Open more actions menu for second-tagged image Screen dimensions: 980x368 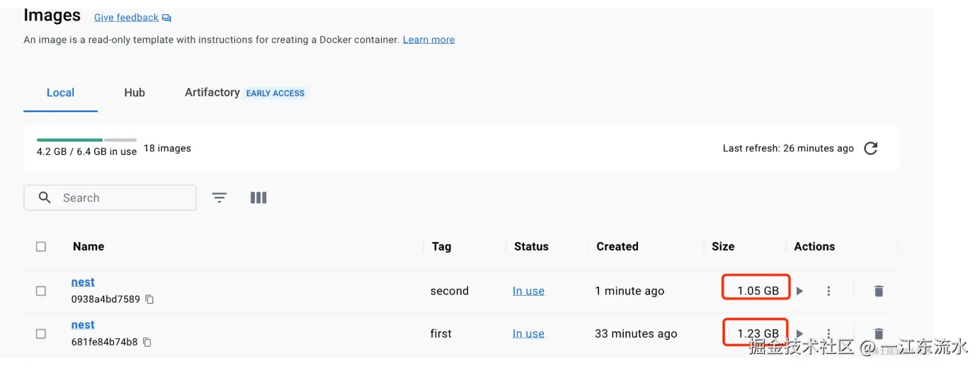(x=828, y=291)
